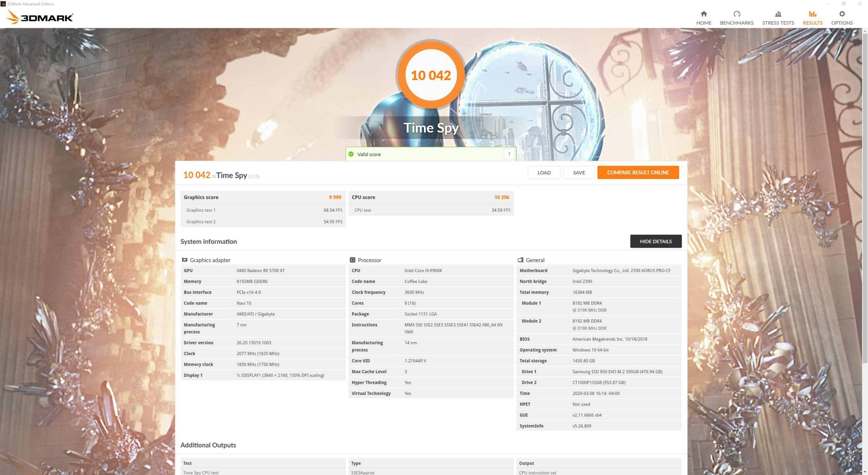Click the 3DMark title bar app icon
The image size is (868, 475).
coord(3,4)
